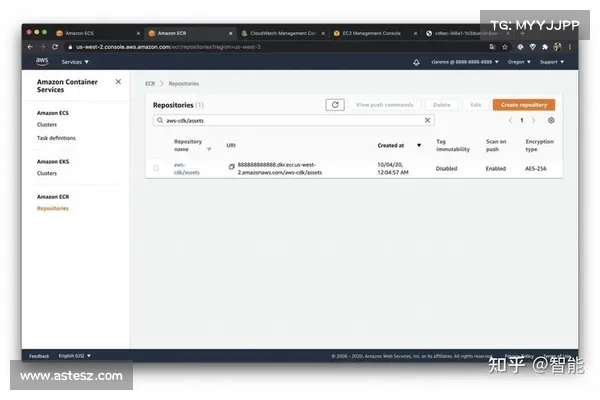Reload the page with the browser refresh icon
The image size is (600, 400).
[55, 47]
